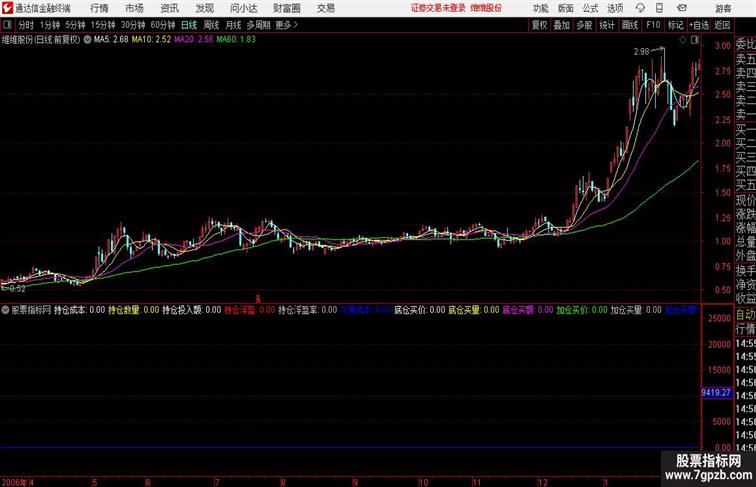
Task: Switch to 15分钟 period
Action: pos(103,25)
